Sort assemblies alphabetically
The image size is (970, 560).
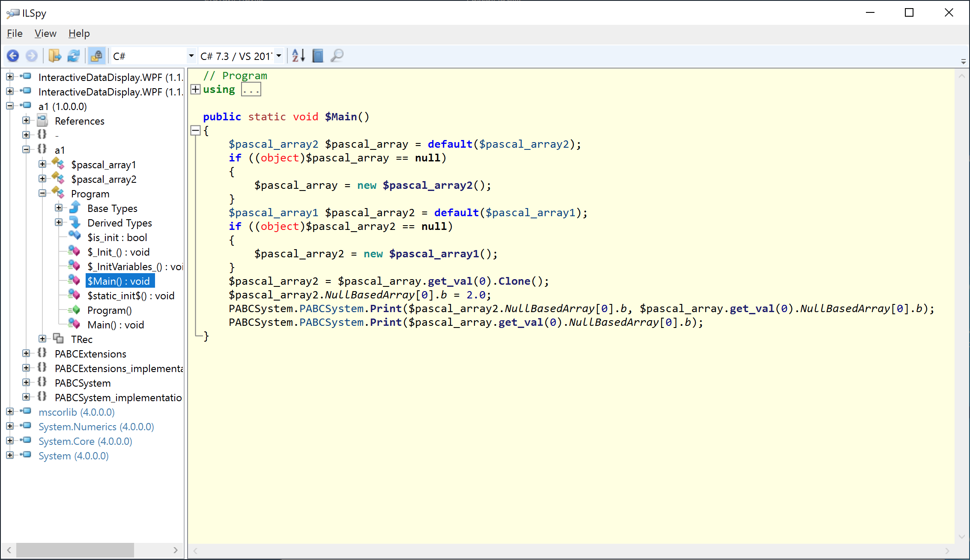pyautogui.click(x=298, y=56)
